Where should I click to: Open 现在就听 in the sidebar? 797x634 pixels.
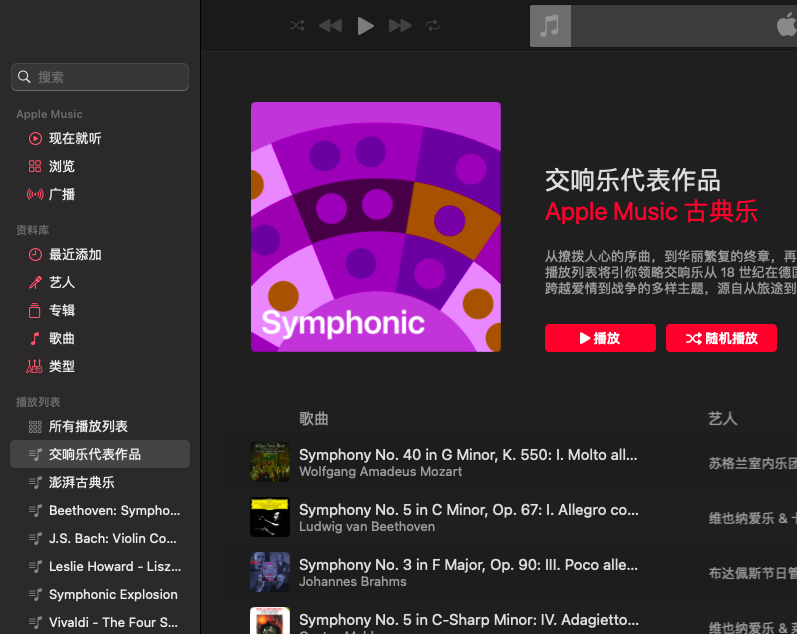pyautogui.click(x=100, y=138)
